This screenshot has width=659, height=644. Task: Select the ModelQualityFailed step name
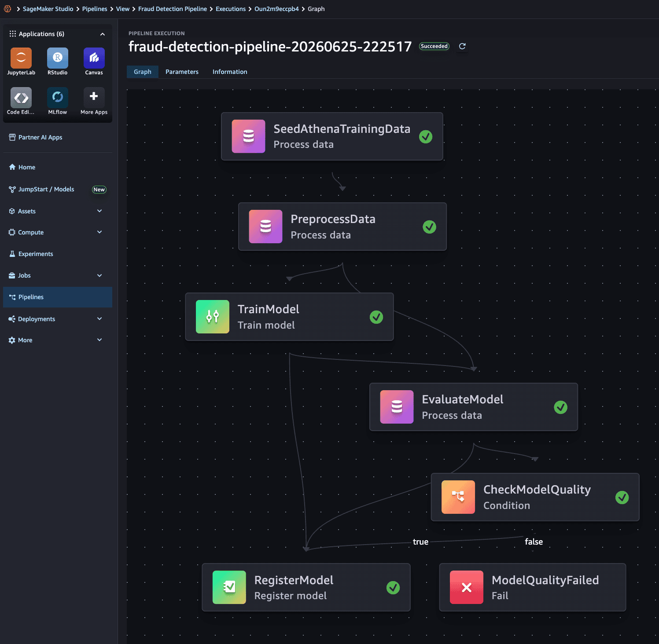545,580
